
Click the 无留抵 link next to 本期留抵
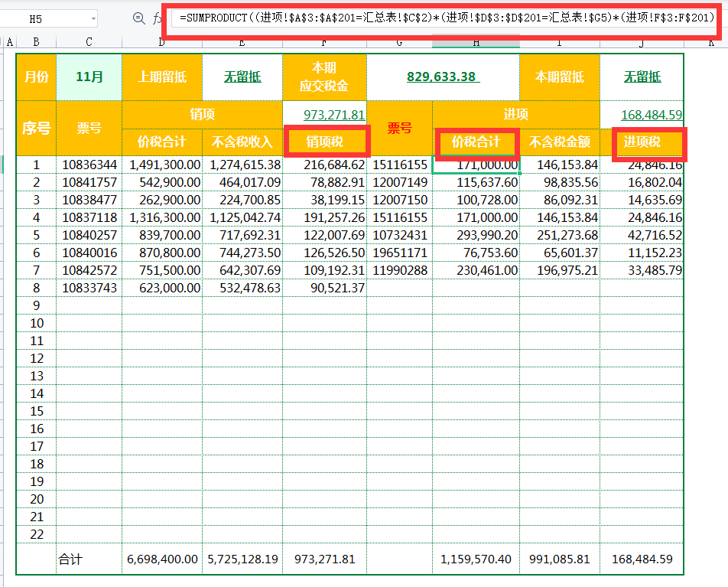pyautogui.click(x=642, y=77)
